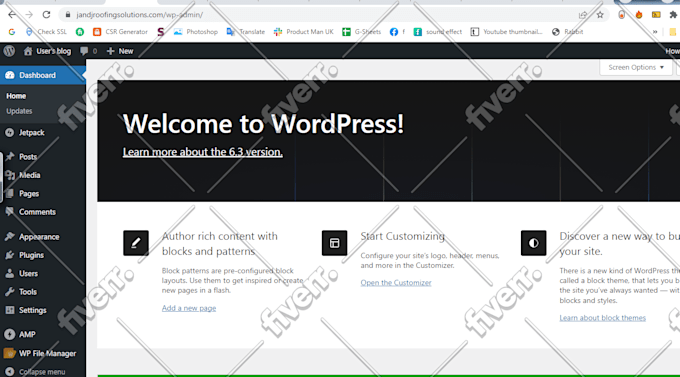The height and width of the screenshot is (377, 680).
Task: Open the Check SSL bookmark
Action: [46, 32]
